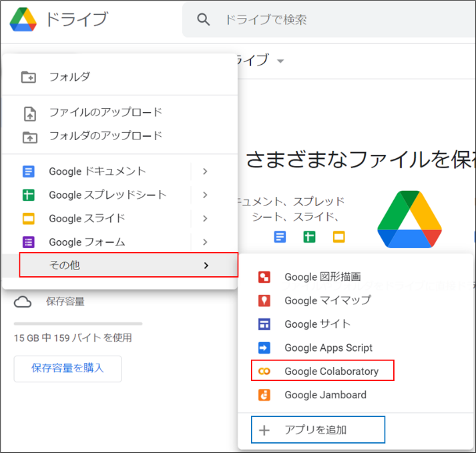Viewport: 476px width, 453px height.
Task: Click the Google Forms purple icon
Action: (29, 242)
